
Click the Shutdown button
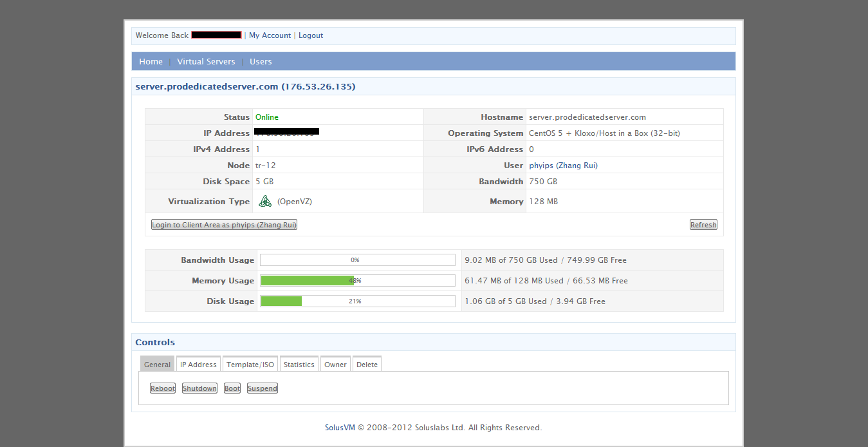(x=199, y=388)
